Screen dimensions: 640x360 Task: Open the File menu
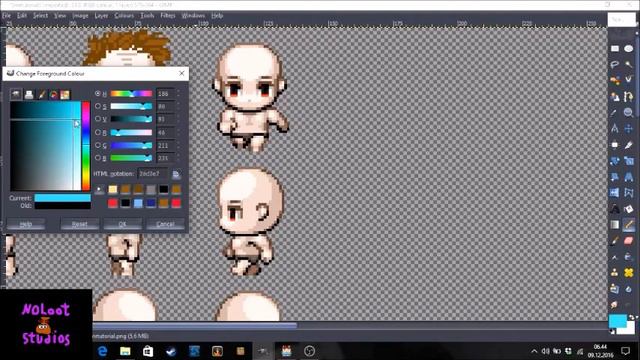click(7, 16)
